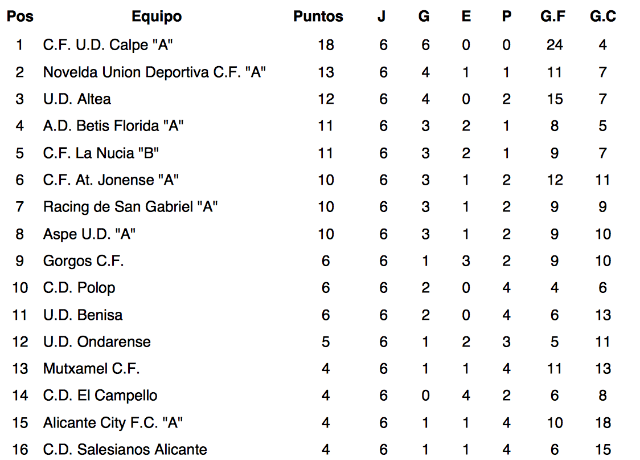Viewport: 640px width, 460px height.
Task: Click the Pos column header
Action: (20, 16)
